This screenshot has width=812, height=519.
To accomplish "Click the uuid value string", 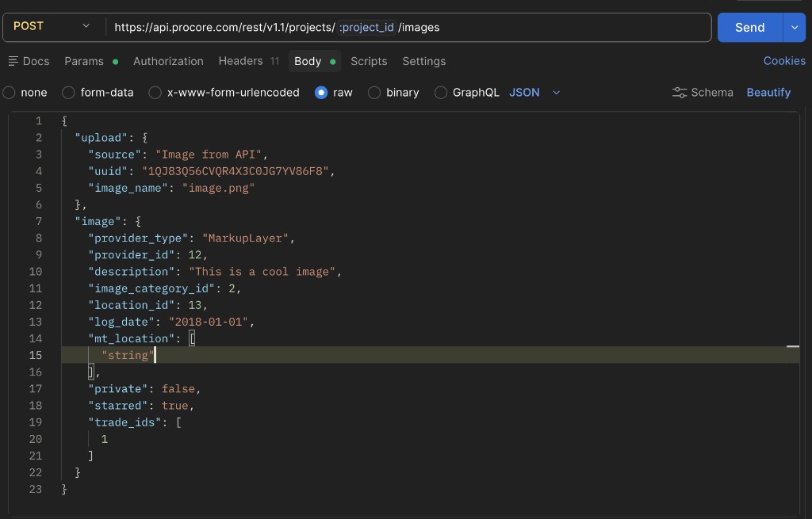I will pos(236,171).
